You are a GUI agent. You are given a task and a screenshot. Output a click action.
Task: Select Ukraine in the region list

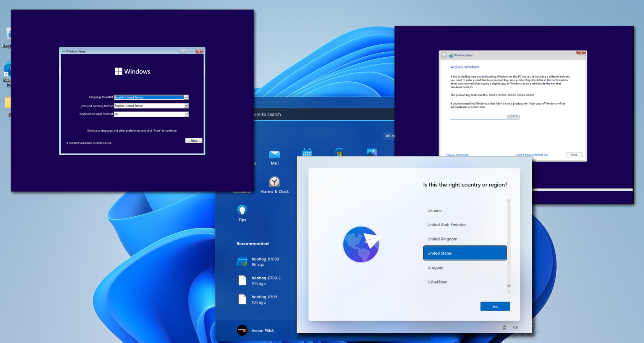point(434,210)
